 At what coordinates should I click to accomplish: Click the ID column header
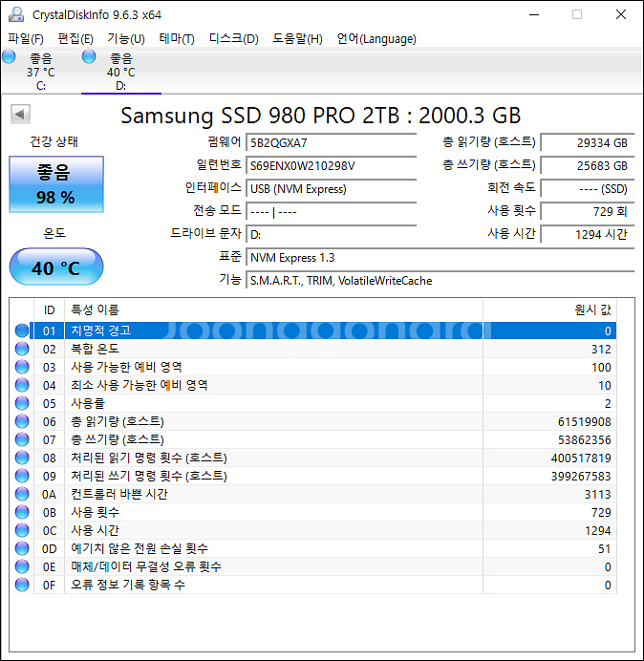[49, 309]
